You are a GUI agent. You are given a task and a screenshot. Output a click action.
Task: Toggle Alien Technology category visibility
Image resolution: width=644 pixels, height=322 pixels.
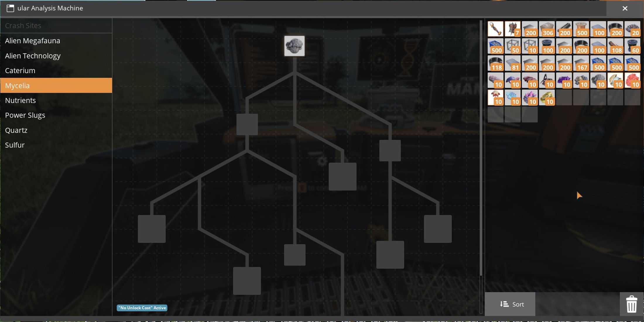point(32,55)
